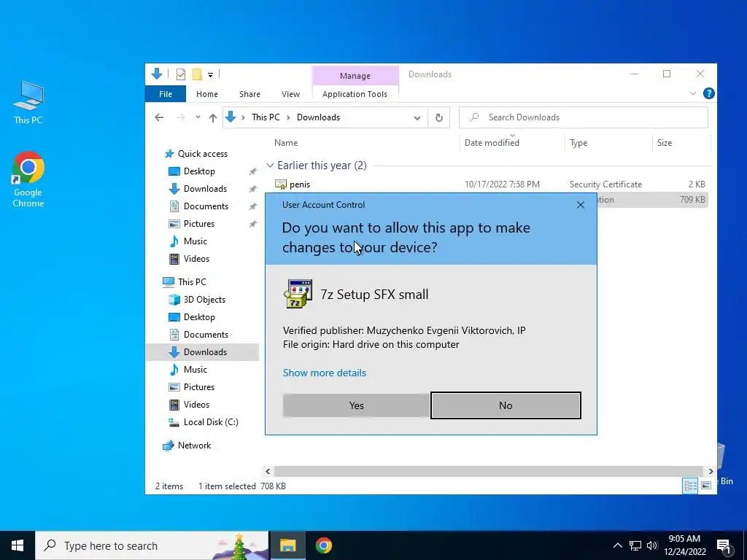Show hidden system tray icons
The image size is (747, 560).
coord(617,545)
